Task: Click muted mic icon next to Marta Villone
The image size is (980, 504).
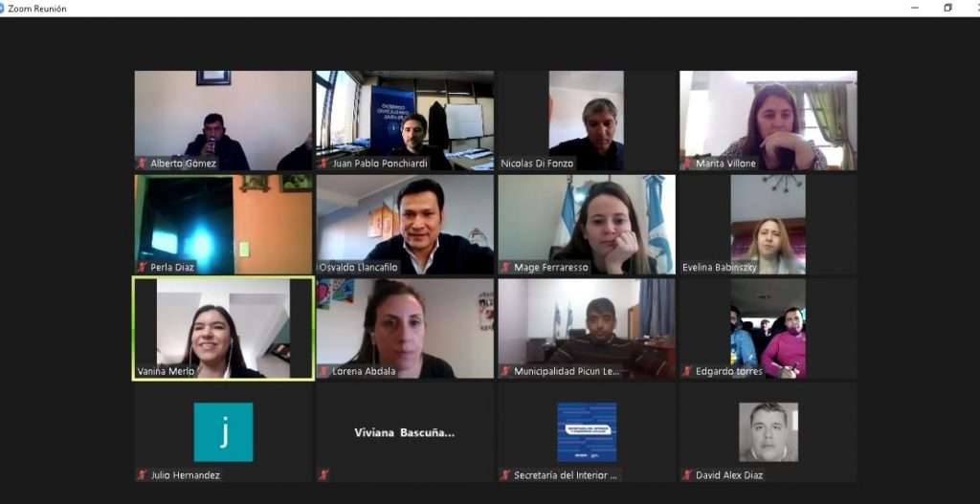Action: pyautogui.click(x=687, y=164)
